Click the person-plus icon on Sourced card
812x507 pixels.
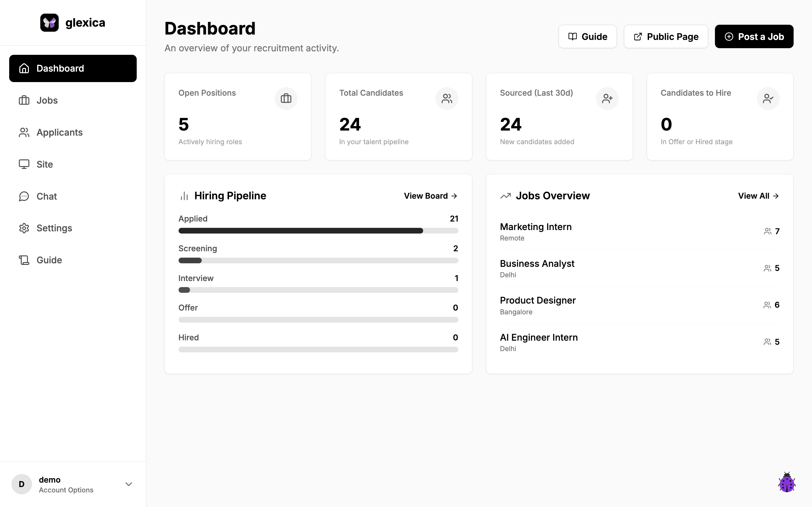click(x=607, y=98)
